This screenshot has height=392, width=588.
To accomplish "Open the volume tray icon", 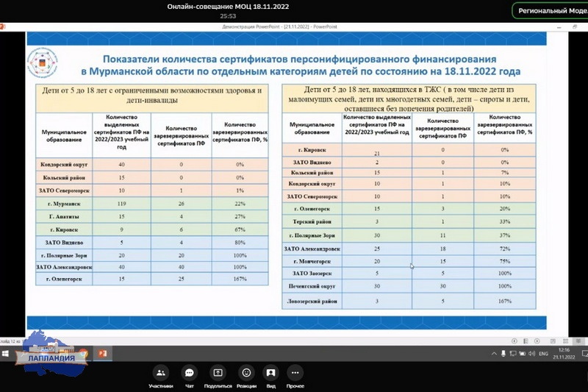I will (x=531, y=354).
